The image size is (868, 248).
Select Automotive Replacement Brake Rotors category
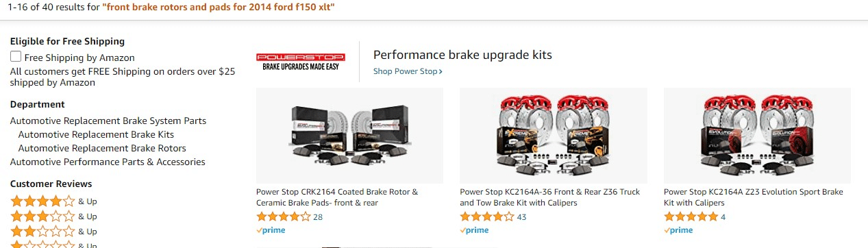tap(102, 148)
